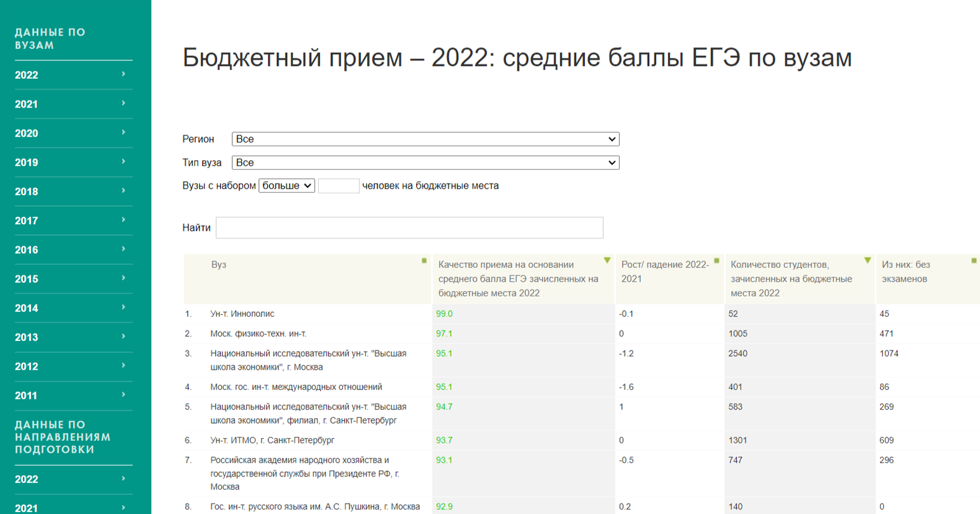Viewport: 980px width, 514px height.
Task: Expand the chevron next to 2019
Action: pyautogui.click(x=123, y=162)
